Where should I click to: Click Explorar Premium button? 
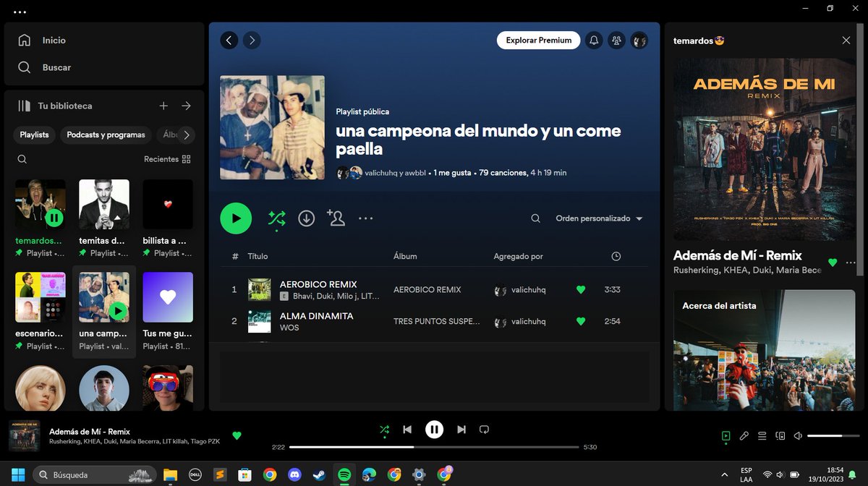(539, 40)
